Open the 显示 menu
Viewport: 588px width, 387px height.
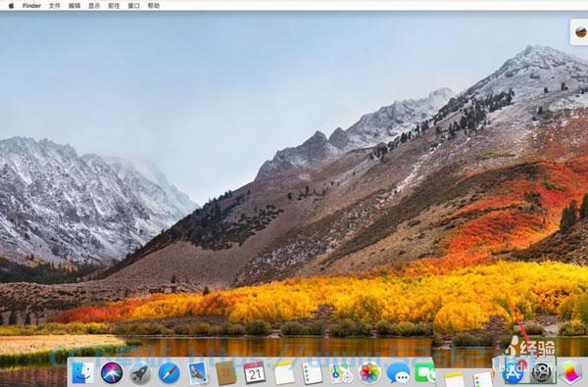tap(94, 6)
